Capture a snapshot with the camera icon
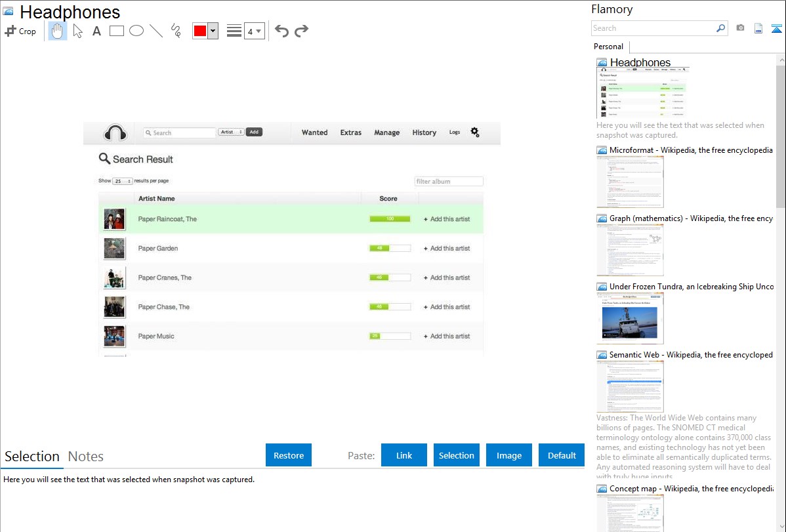Image resolution: width=786 pixels, height=532 pixels. (740, 28)
